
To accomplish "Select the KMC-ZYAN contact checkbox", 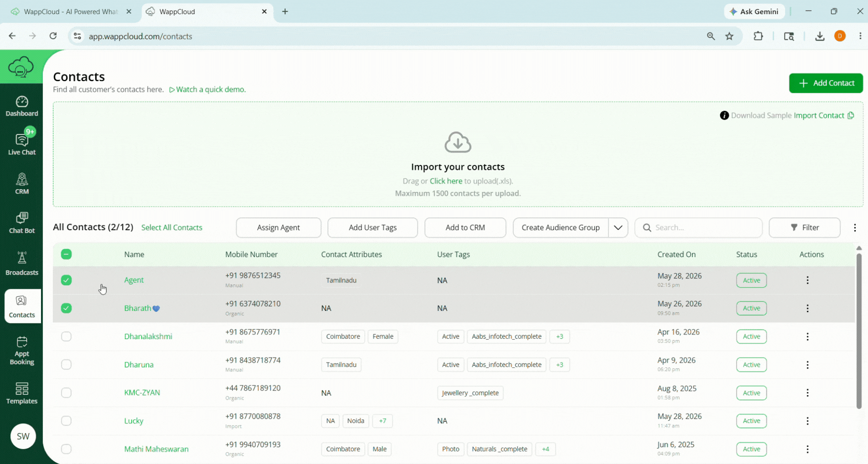I will [66, 393].
